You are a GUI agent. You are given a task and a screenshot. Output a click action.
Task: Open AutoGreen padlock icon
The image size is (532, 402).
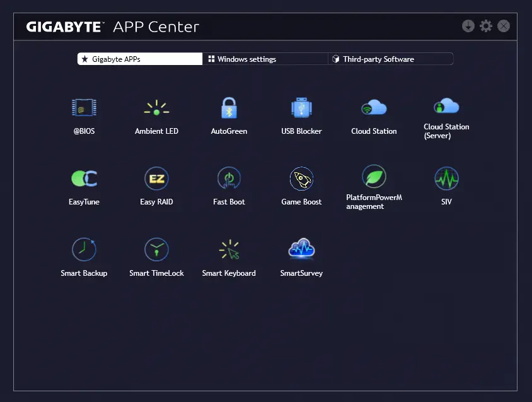(229, 108)
